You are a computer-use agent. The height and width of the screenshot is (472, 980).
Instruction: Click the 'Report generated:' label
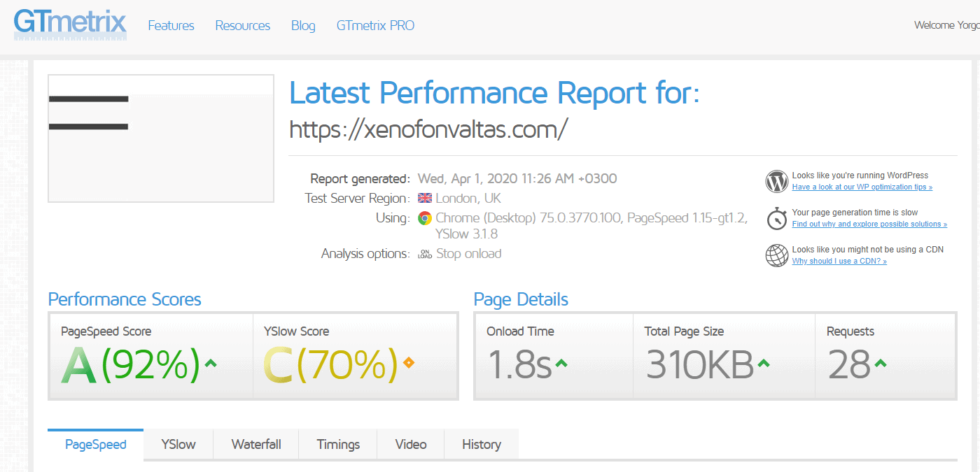(360, 178)
